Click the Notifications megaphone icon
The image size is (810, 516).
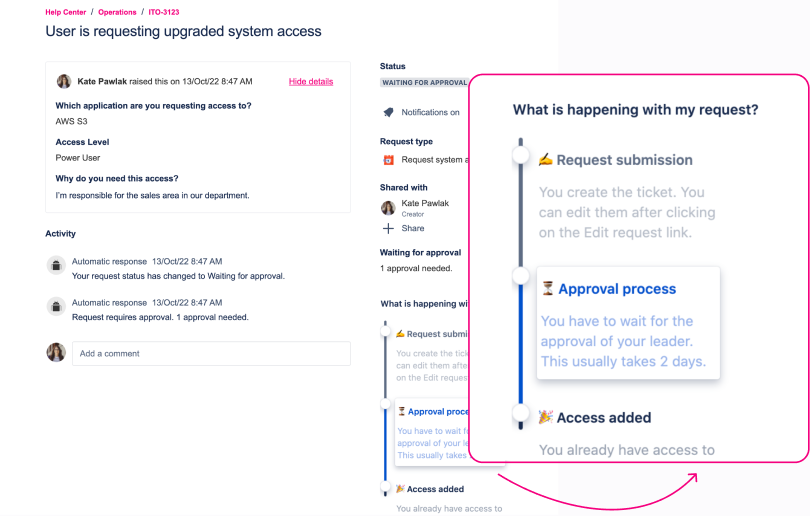pyautogui.click(x=388, y=112)
